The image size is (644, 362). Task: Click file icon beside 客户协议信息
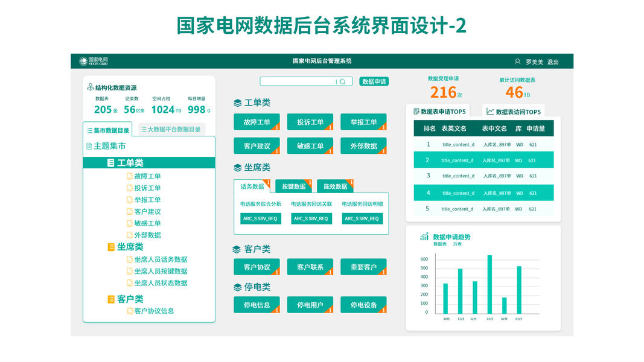(x=130, y=311)
